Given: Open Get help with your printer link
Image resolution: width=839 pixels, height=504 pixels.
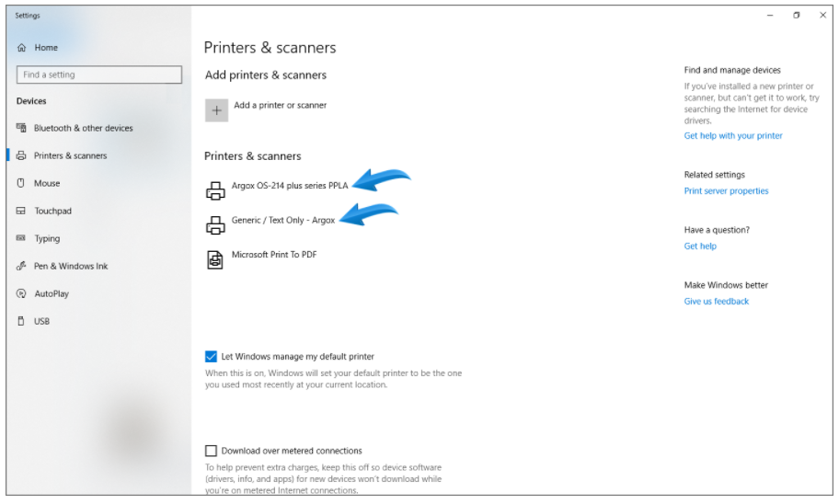Looking at the screenshot, I should pos(733,136).
